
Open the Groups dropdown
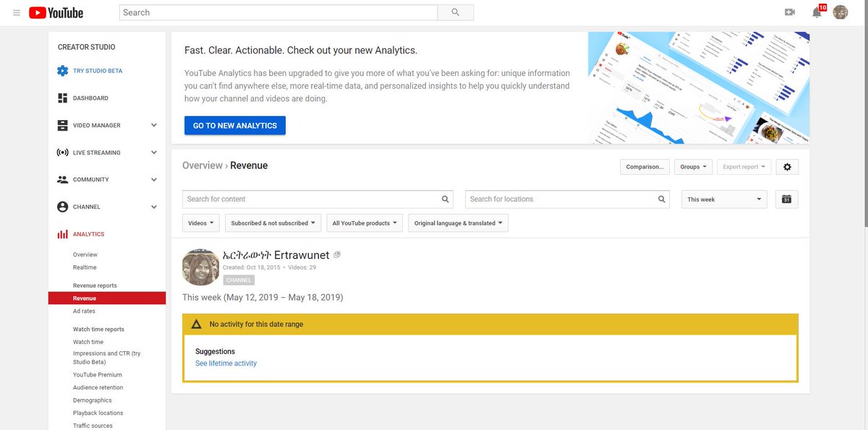click(x=694, y=167)
